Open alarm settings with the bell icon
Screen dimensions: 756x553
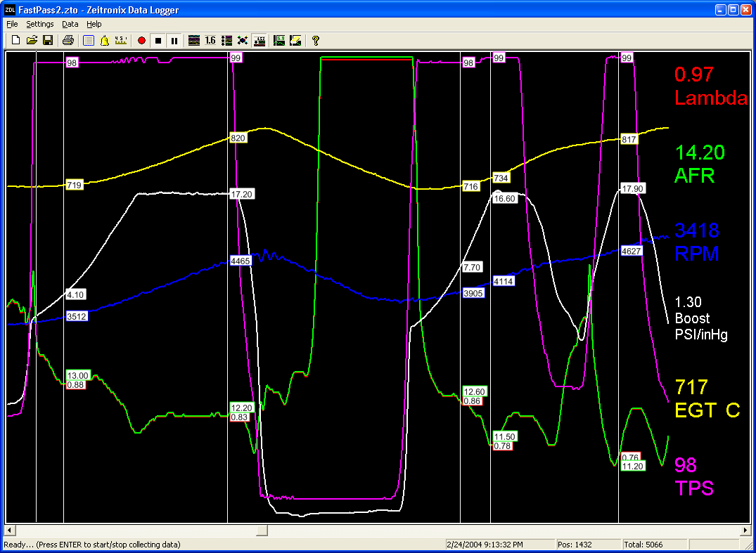point(104,41)
